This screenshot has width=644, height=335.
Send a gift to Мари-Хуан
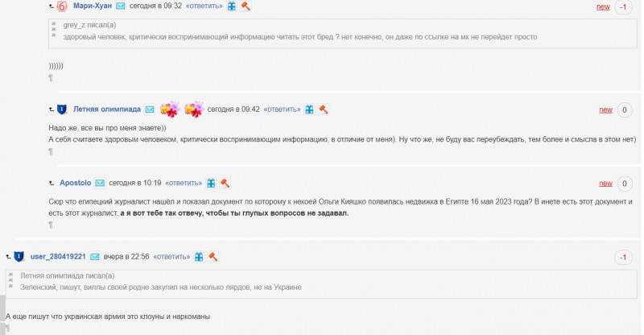click(x=232, y=6)
